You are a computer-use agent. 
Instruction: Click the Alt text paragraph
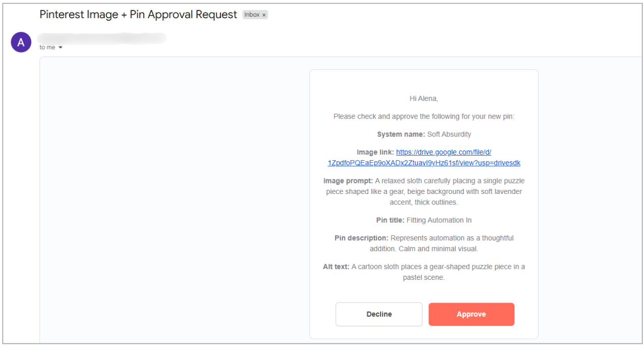pyautogui.click(x=424, y=272)
